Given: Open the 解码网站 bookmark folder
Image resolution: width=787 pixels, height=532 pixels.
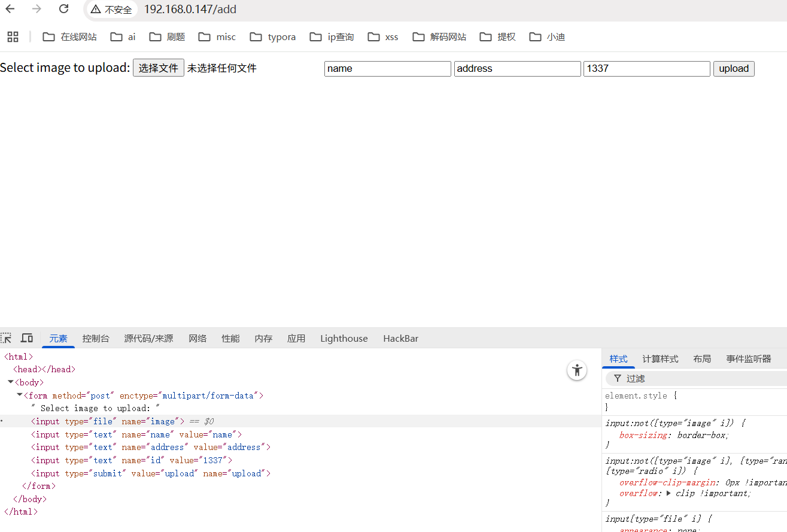Looking at the screenshot, I should pos(439,37).
